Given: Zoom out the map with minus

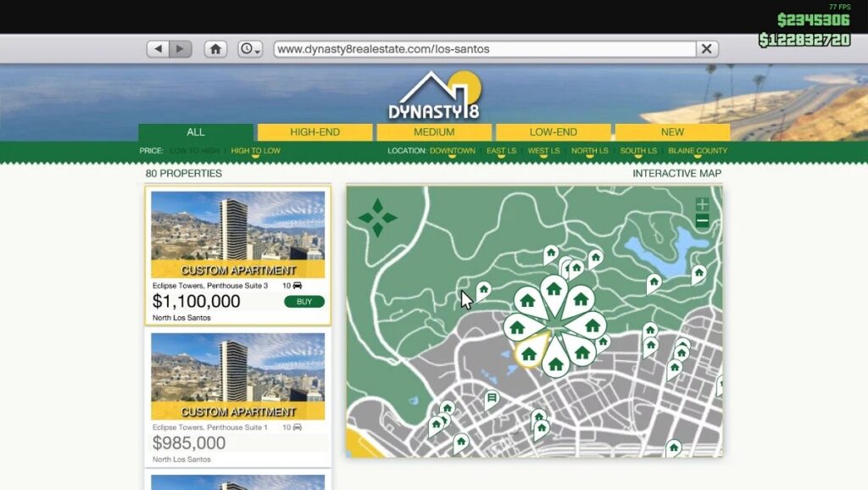Looking at the screenshot, I should coord(702,221).
